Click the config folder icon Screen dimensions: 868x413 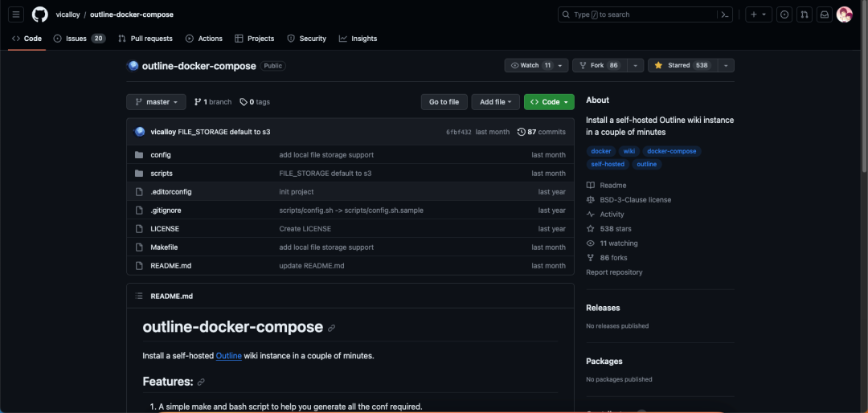tap(139, 155)
